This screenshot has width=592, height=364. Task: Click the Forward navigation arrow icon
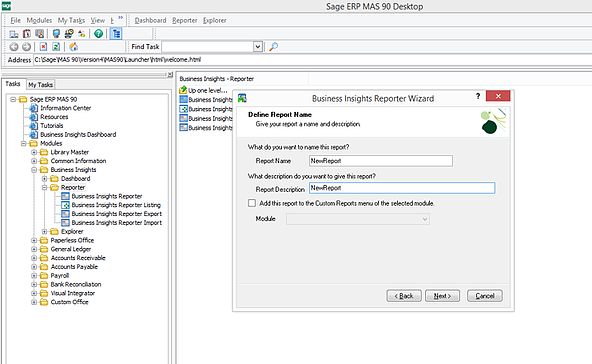[26, 47]
